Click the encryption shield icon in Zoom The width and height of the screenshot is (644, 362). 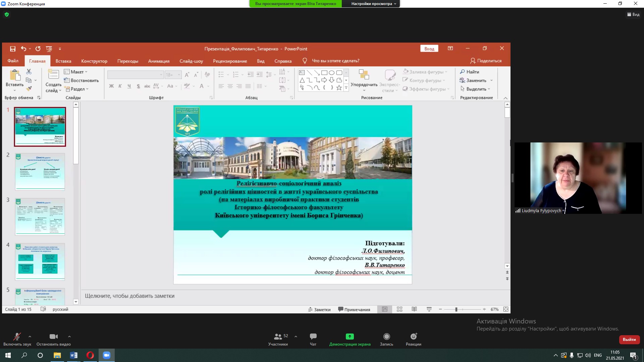point(7,14)
